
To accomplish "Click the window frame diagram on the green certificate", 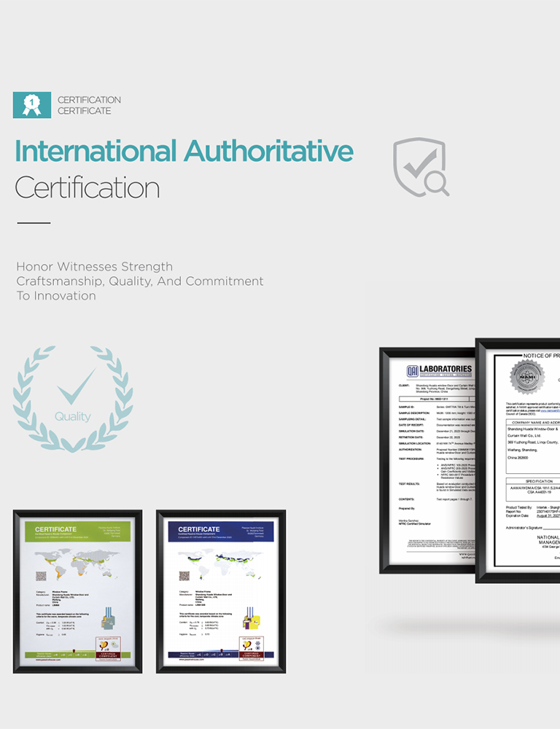I will [108, 618].
